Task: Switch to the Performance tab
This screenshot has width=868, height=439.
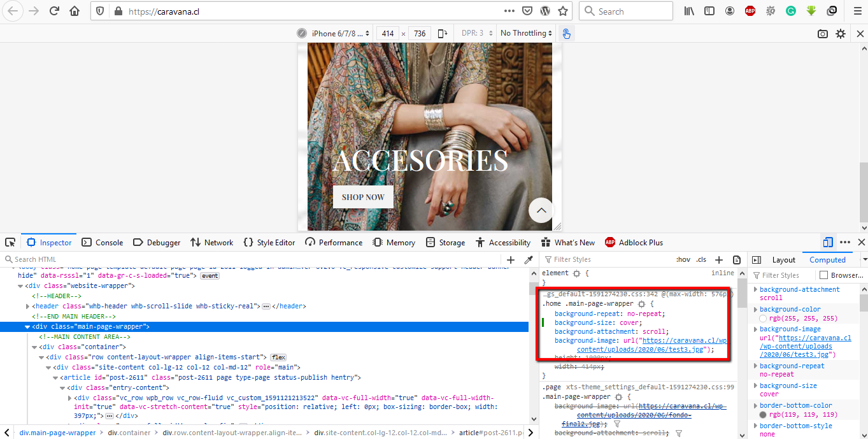Action: 334,242
